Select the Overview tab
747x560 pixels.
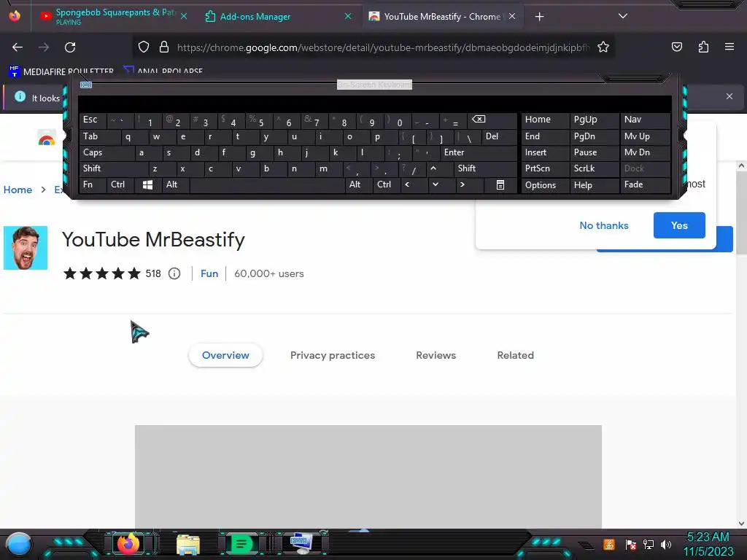225,355
